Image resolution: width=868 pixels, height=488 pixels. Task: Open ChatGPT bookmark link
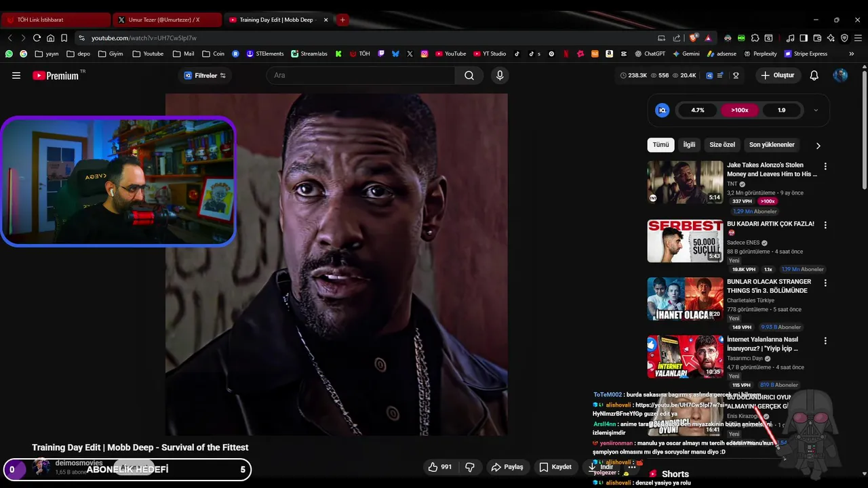(650, 54)
